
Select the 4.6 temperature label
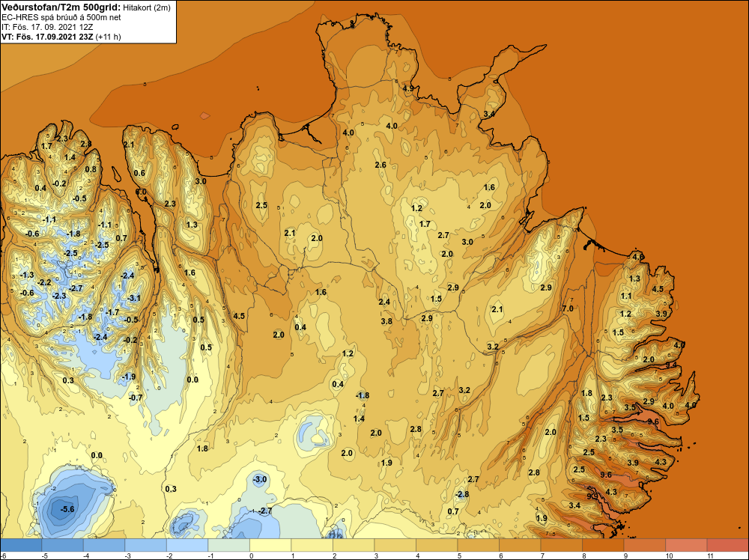(638, 257)
